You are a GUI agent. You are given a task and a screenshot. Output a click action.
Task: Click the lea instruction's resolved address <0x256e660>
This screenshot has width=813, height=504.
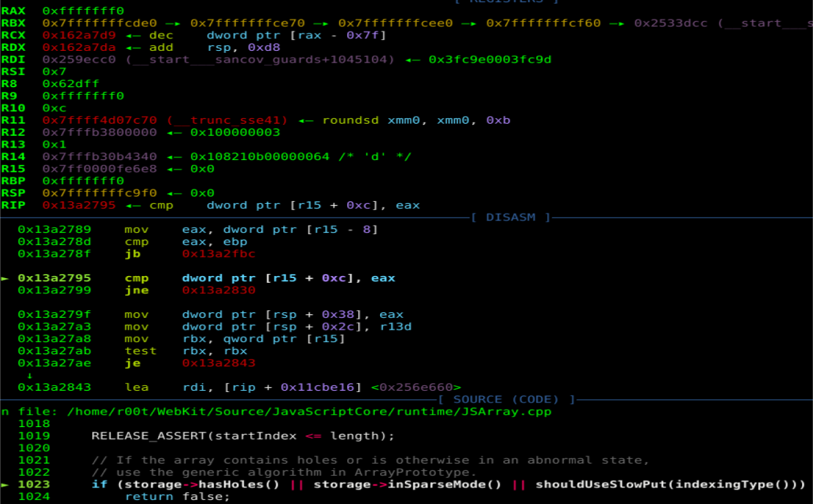416,387
